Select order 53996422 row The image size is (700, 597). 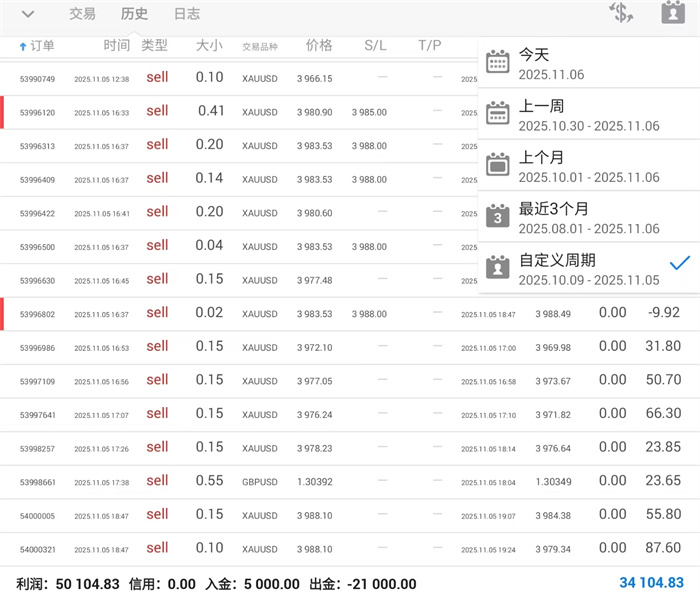click(239, 213)
